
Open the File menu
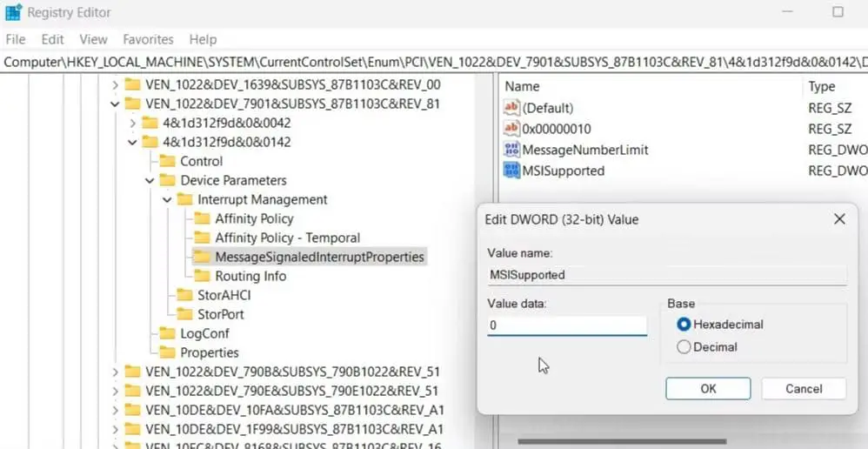(16, 39)
